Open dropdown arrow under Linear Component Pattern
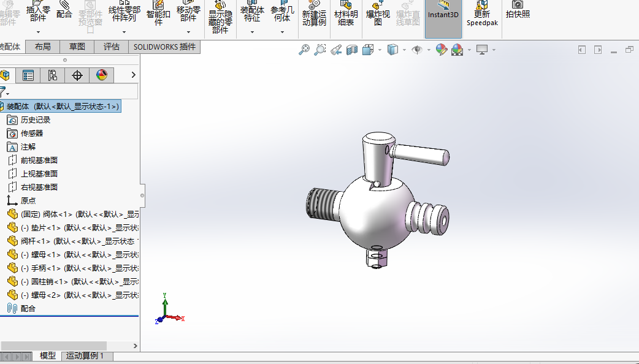The image size is (639, 364). tap(124, 32)
